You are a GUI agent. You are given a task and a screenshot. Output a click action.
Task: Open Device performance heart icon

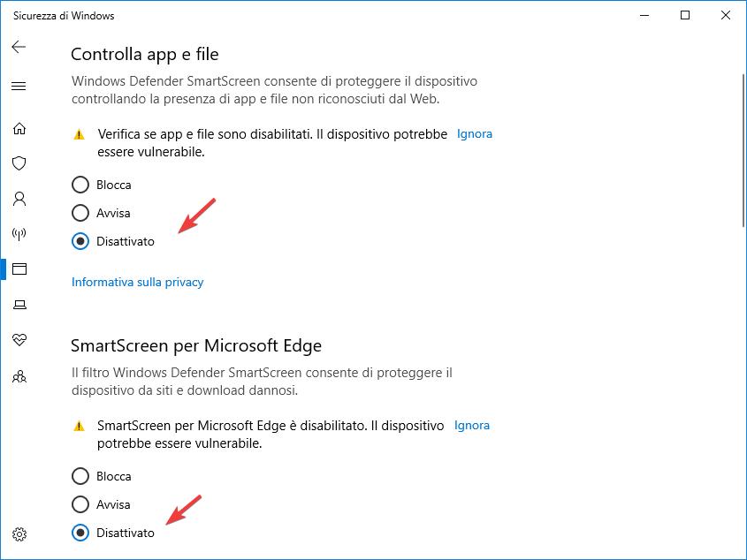click(x=19, y=339)
